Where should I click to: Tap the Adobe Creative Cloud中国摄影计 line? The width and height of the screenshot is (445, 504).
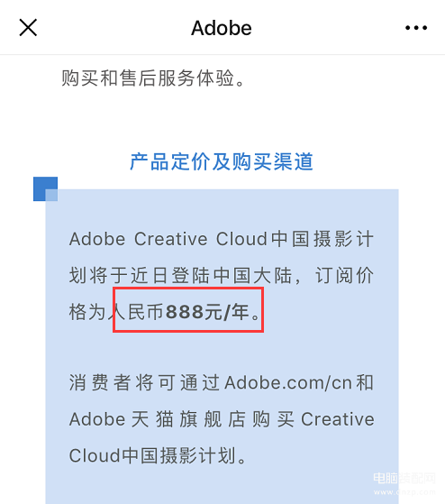point(222,239)
